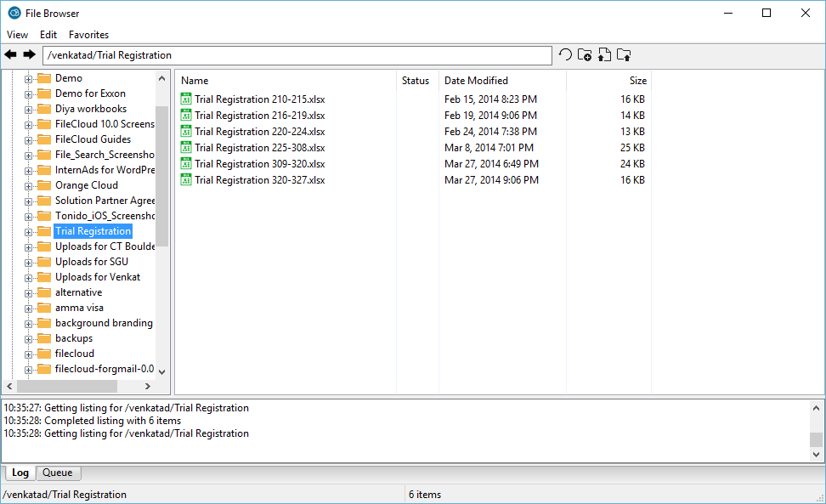
Task: Expand the background branding tree node
Action: (28, 324)
